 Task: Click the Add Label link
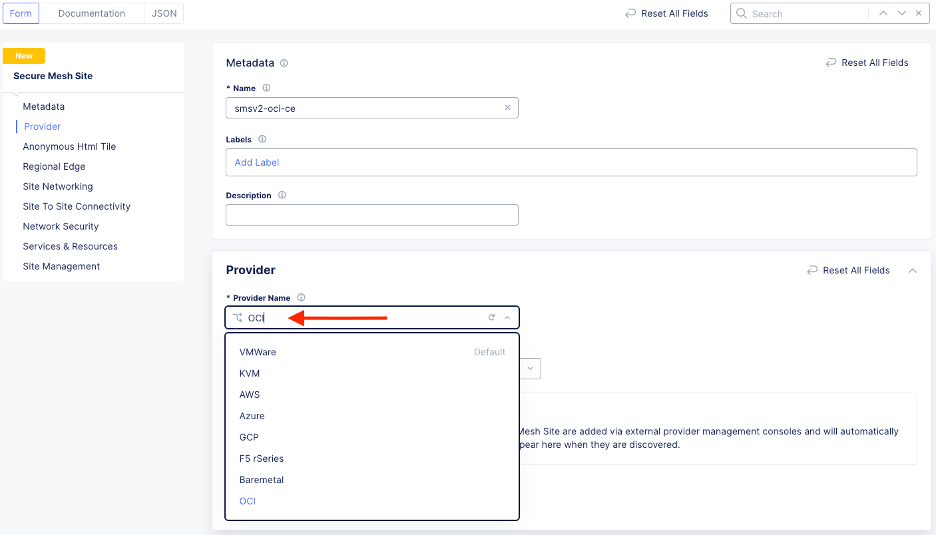(x=257, y=162)
